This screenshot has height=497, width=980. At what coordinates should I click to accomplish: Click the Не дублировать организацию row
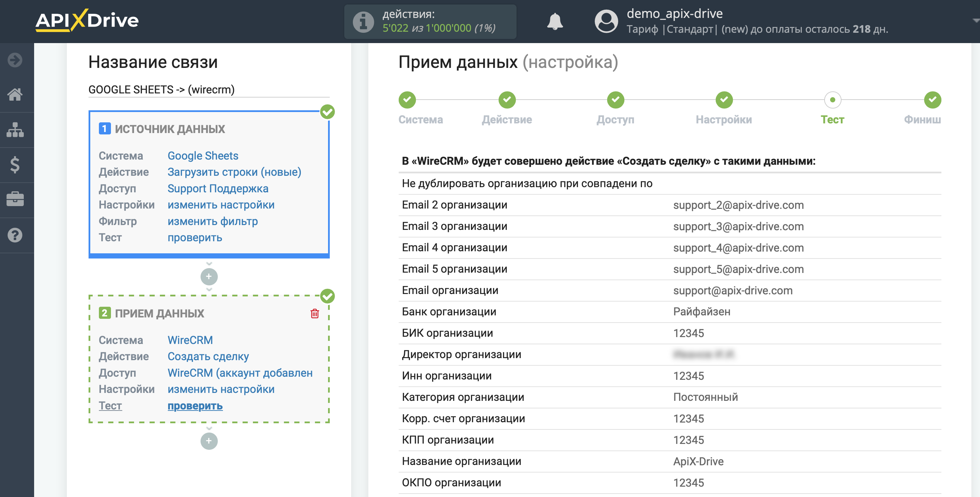tap(670, 183)
